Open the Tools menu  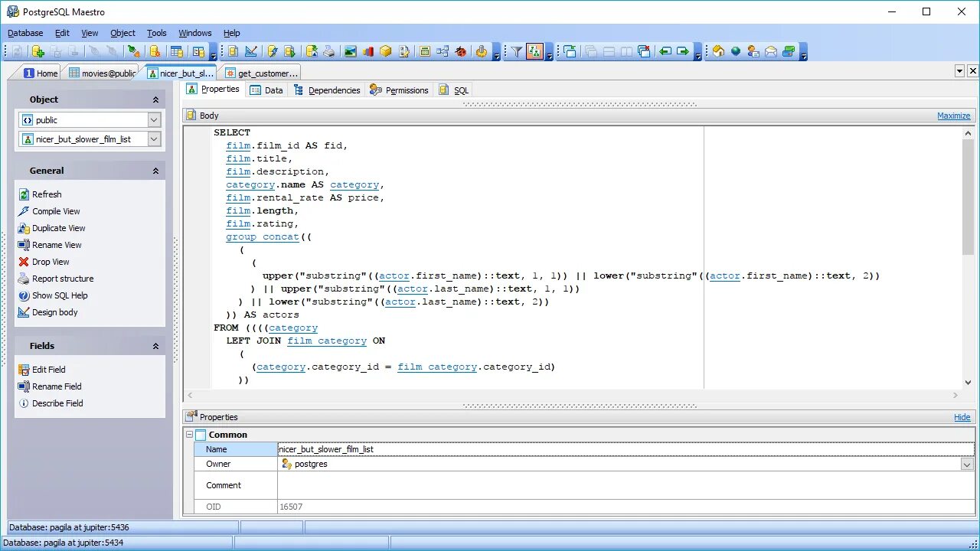[x=157, y=33]
